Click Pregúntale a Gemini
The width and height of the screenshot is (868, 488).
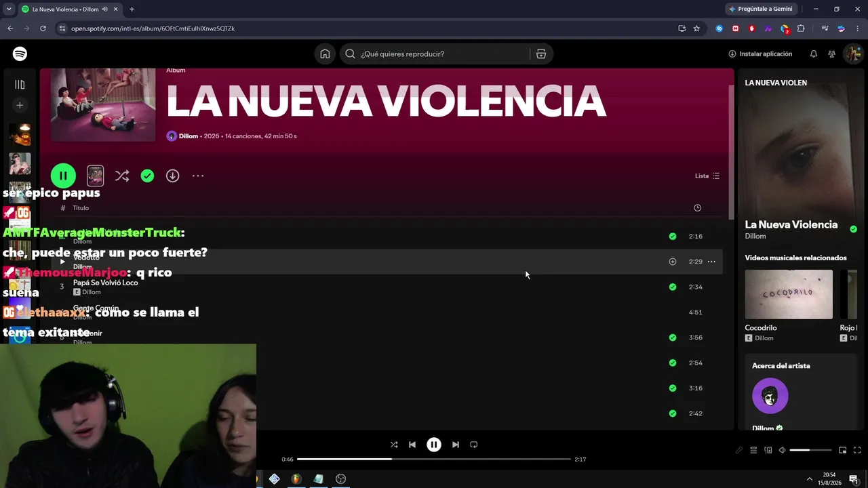[759, 9]
